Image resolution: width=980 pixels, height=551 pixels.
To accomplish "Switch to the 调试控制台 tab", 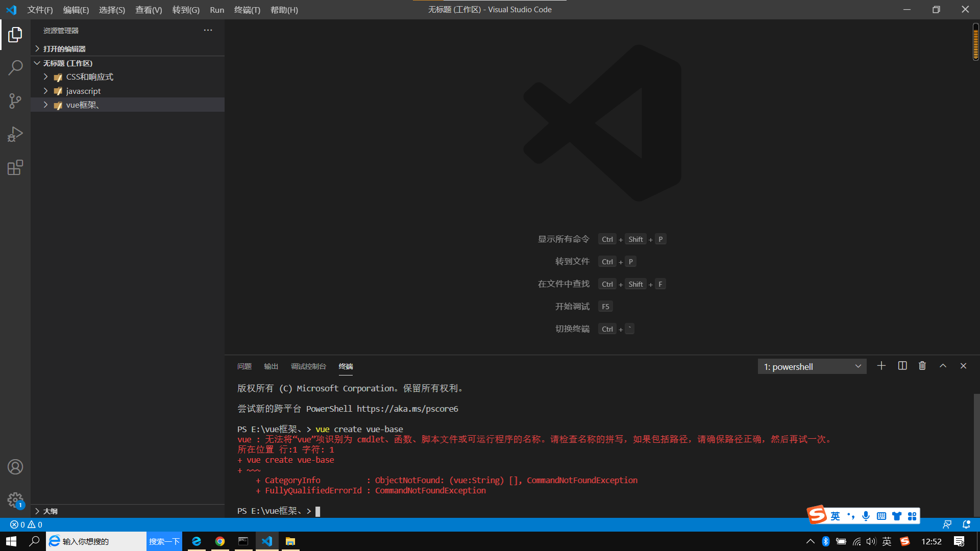I will pos(308,366).
